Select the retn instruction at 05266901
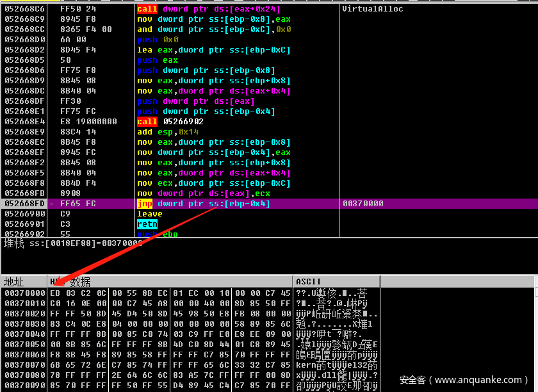Image resolution: width=538 pixels, height=392 pixels. click(x=147, y=224)
